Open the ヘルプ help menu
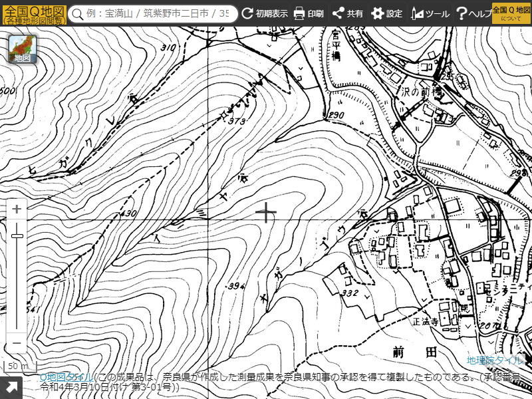532x399 pixels. coord(473,14)
